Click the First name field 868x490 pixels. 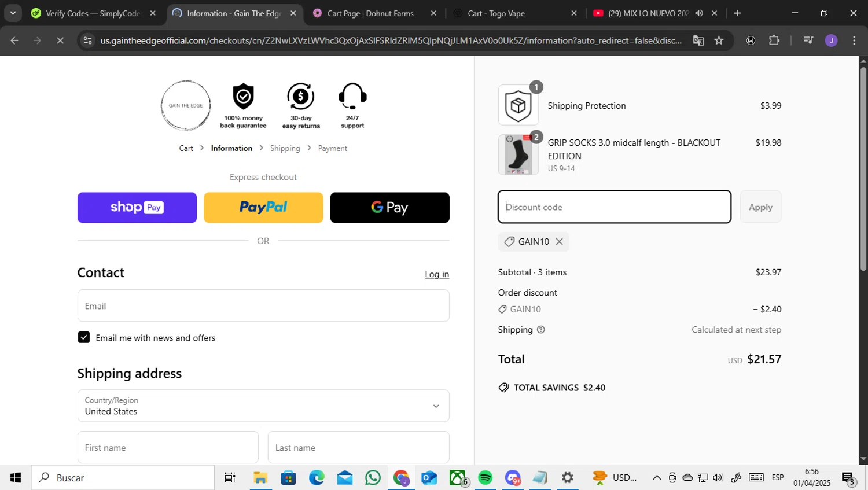(x=168, y=447)
